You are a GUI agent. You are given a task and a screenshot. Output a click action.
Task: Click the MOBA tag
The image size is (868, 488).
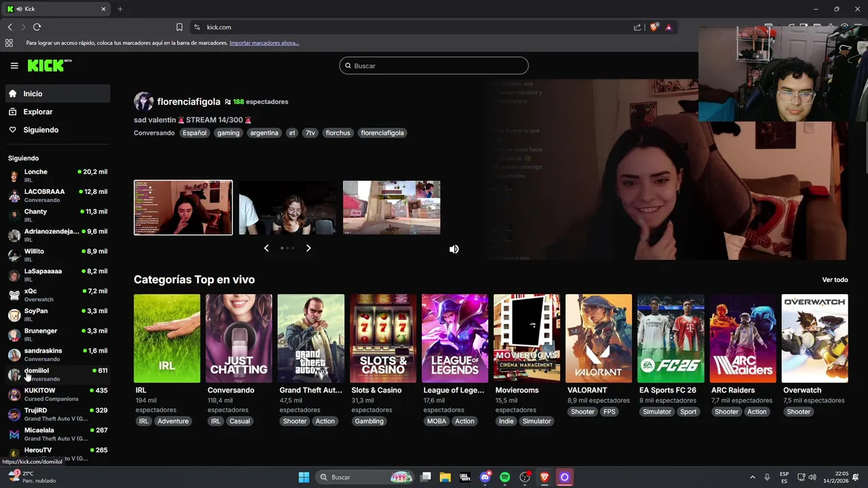437,421
